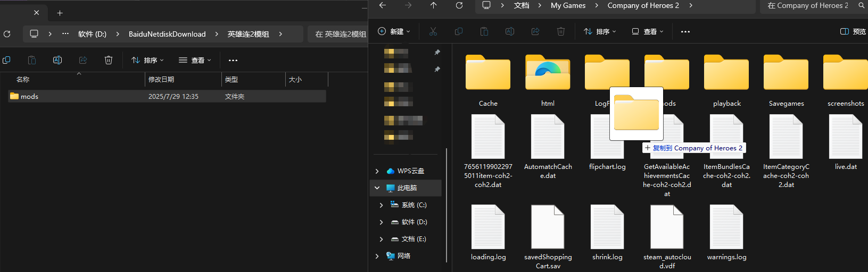The image size is (868, 272).
Task: Go to BaiduNetdiskDownload breadcrumb in the left window
Action: [167, 34]
